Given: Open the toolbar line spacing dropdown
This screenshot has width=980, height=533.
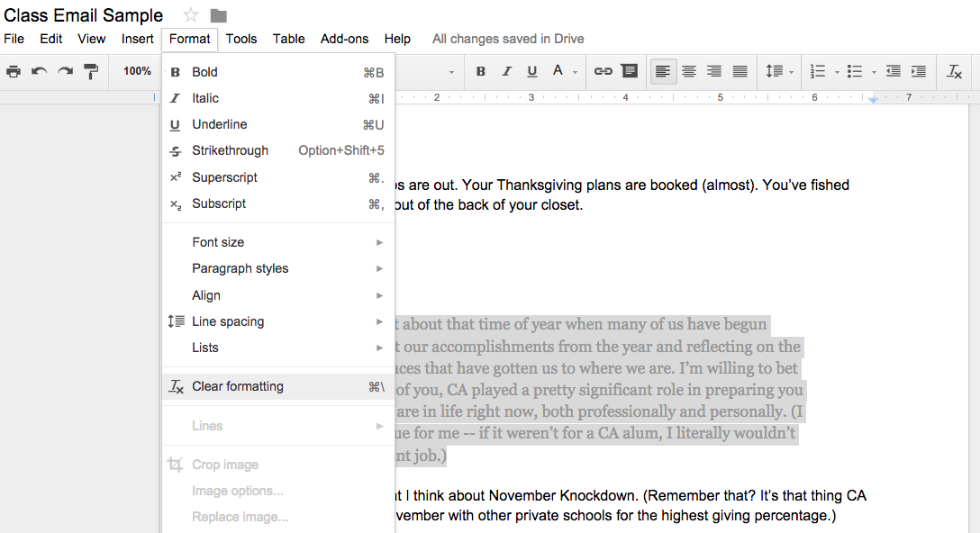Looking at the screenshot, I should 779,71.
